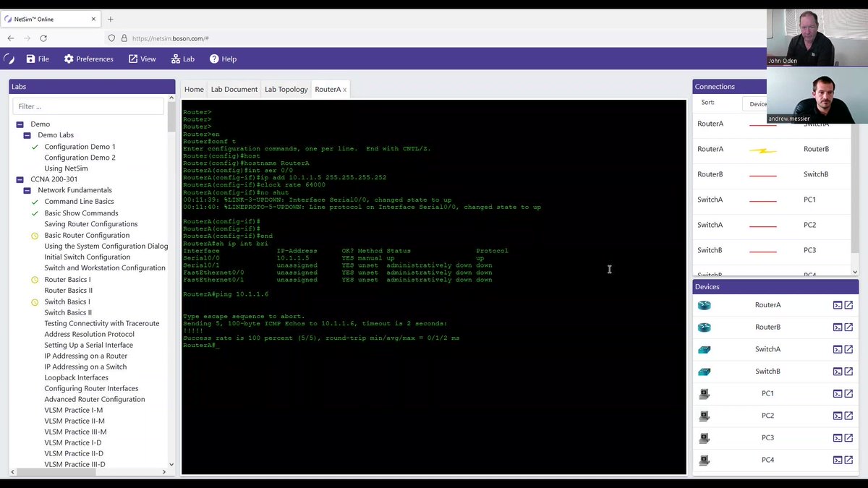Open console for SwitchB in Devices

pos(838,372)
